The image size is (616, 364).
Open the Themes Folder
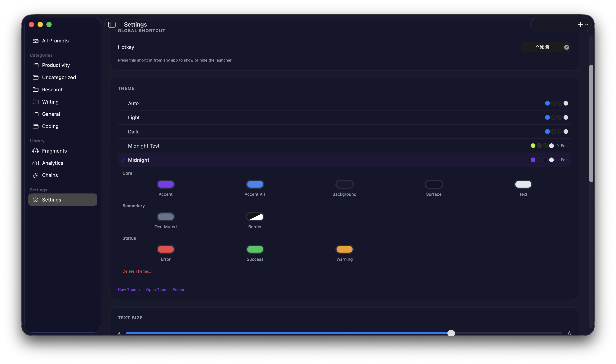click(x=165, y=289)
